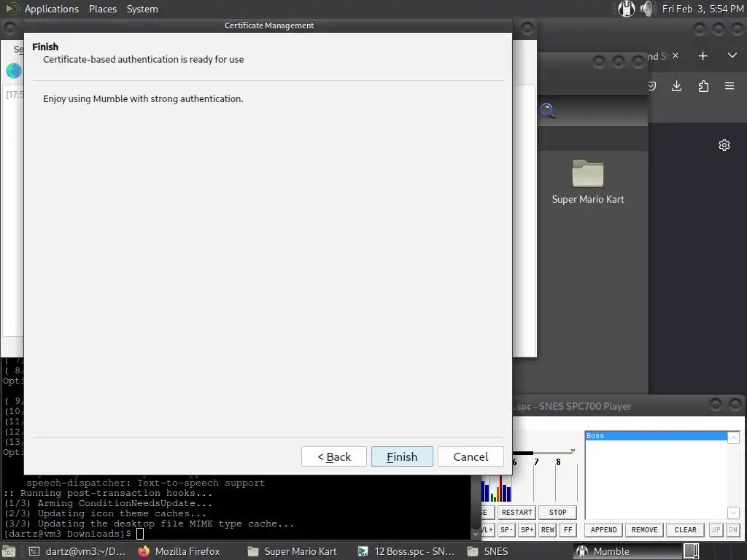Screen dimensions: 747x560
Task: Open the Applications menu
Action: pyautogui.click(x=52, y=9)
